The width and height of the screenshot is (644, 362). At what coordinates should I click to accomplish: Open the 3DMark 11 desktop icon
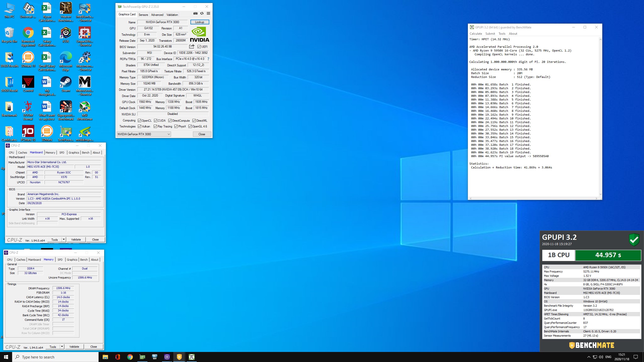[28, 59]
